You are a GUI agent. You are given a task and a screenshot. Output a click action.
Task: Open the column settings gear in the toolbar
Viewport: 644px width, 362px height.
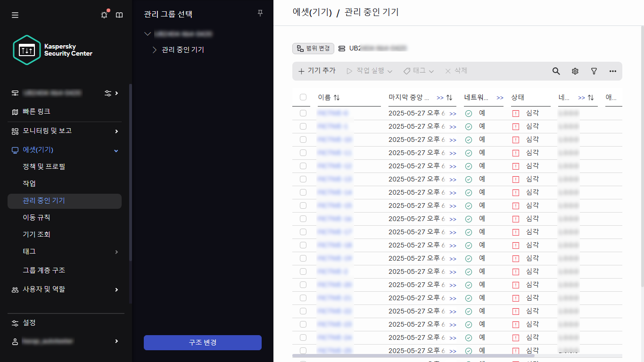tap(575, 71)
